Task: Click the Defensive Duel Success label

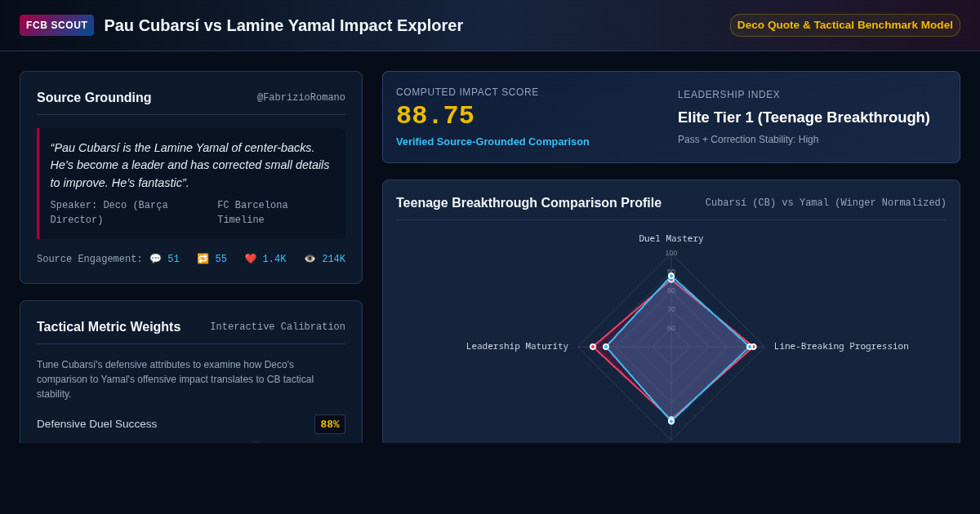Action: click(97, 424)
